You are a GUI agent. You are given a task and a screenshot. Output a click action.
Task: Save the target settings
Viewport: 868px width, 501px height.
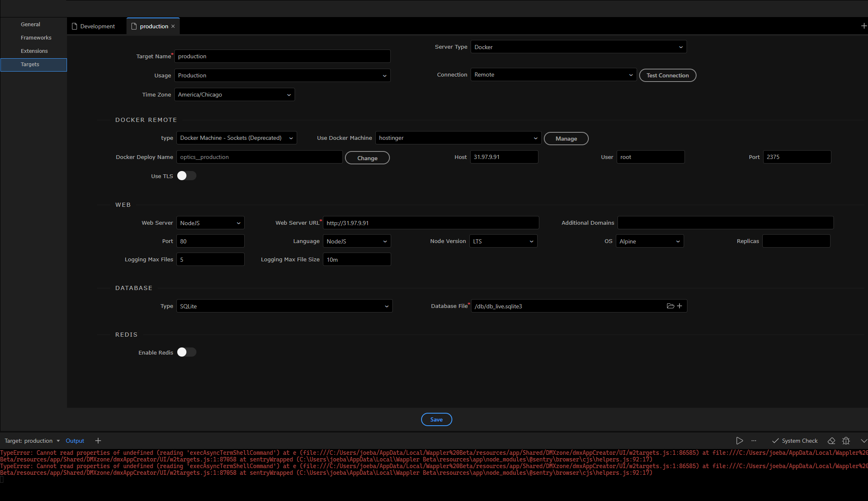coord(436,419)
